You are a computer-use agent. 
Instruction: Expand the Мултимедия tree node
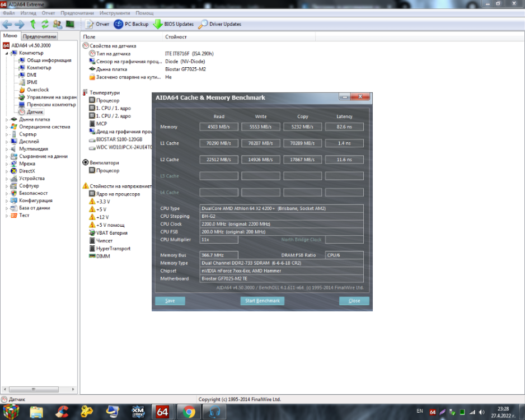pos(6,149)
